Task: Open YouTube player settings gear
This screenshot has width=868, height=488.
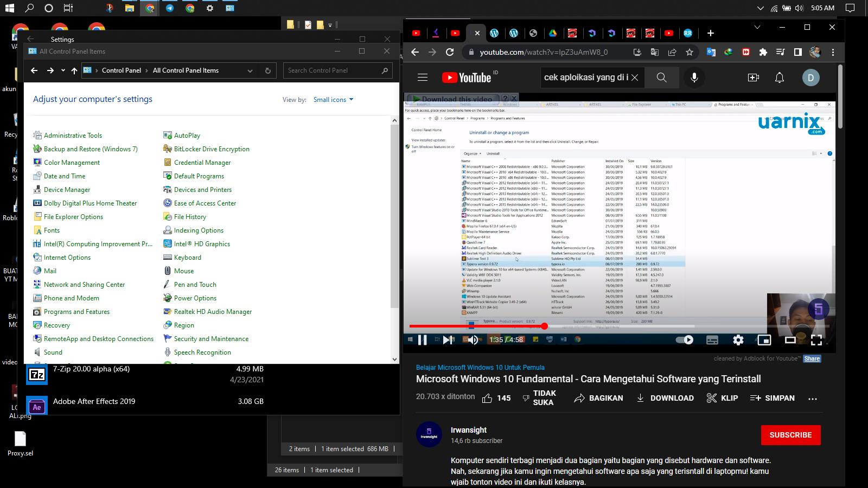Action: point(738,340)
